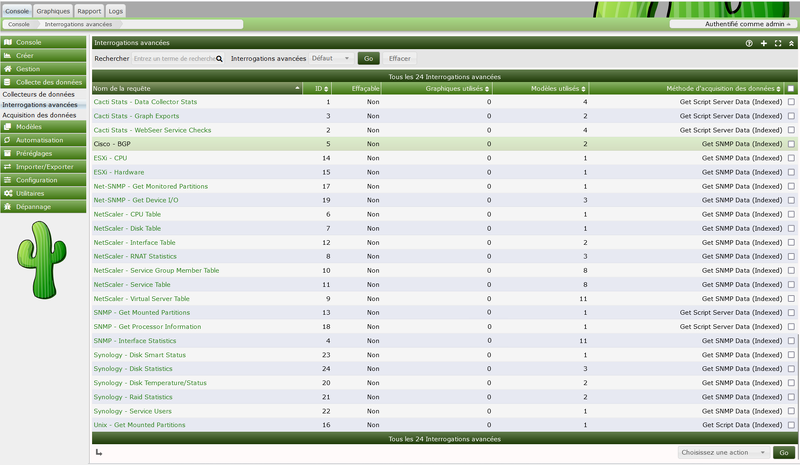Switch to the Rapport tab
Image resolution: width=800 pixels, height=465 pixels.
point(89,11)
